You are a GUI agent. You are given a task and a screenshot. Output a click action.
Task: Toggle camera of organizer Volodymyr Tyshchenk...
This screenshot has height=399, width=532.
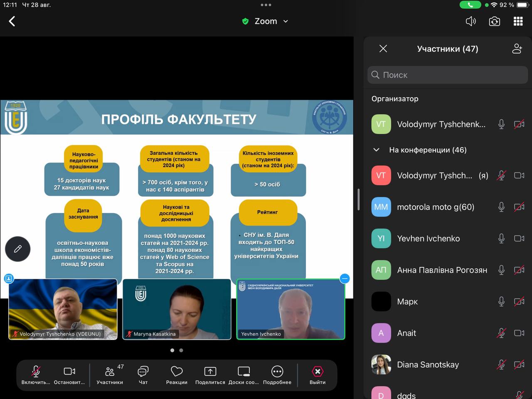(x=519, y=124)
